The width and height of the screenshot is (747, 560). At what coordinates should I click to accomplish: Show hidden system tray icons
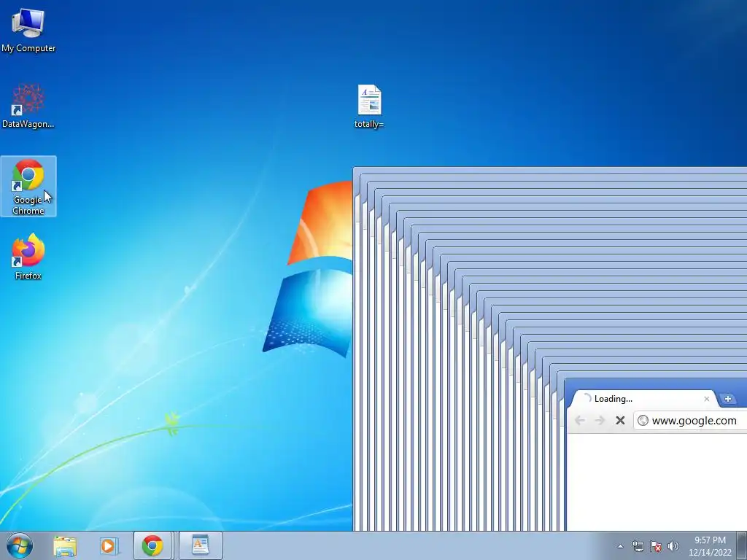coord(620,546)
